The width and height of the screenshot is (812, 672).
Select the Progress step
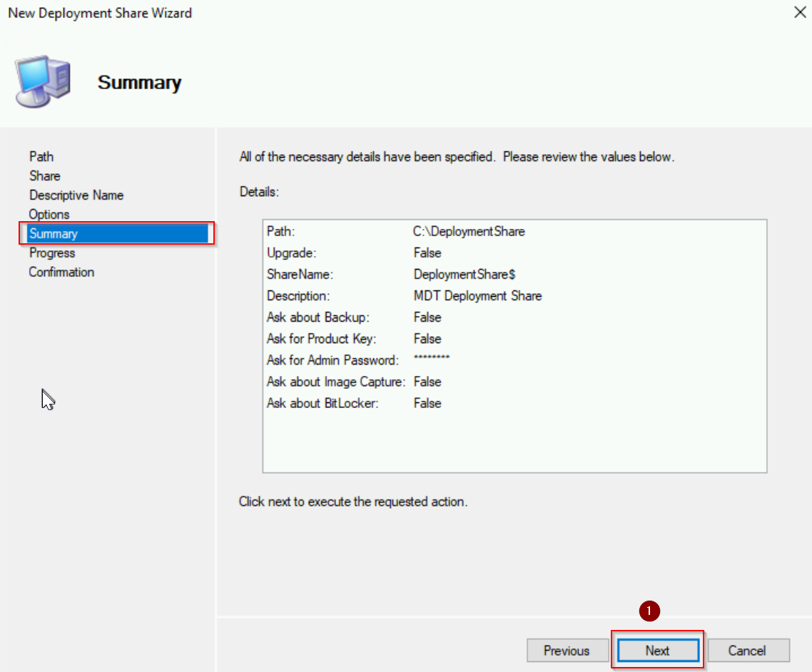[x=51, y=253]
